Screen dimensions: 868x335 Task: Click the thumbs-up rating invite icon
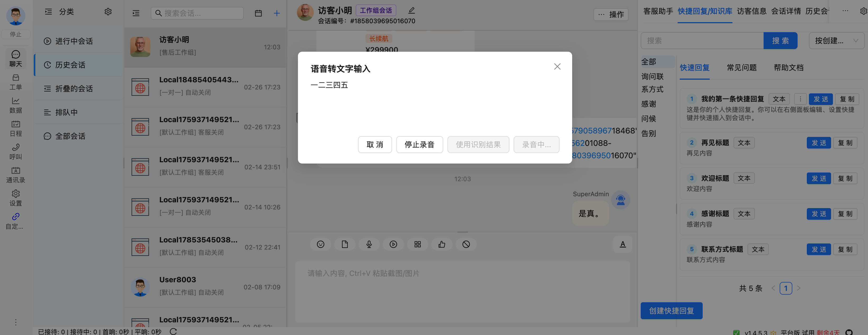coord(442,244)
